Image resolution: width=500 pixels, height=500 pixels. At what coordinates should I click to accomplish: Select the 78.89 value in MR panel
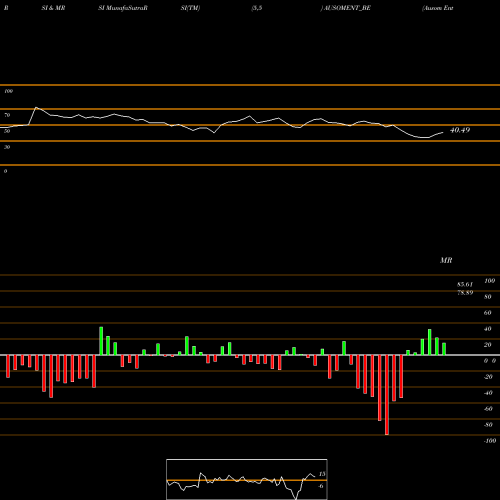point(465,293)
